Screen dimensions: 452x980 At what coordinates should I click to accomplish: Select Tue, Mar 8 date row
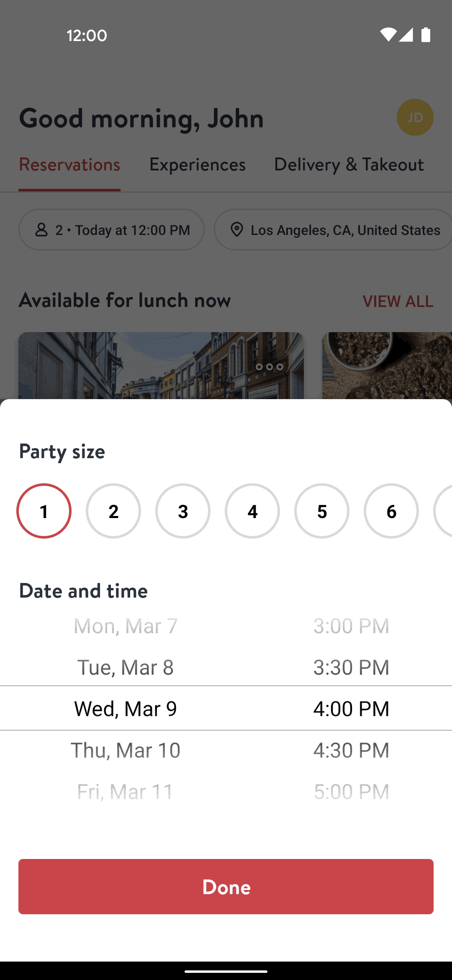[x=126, y=667]
